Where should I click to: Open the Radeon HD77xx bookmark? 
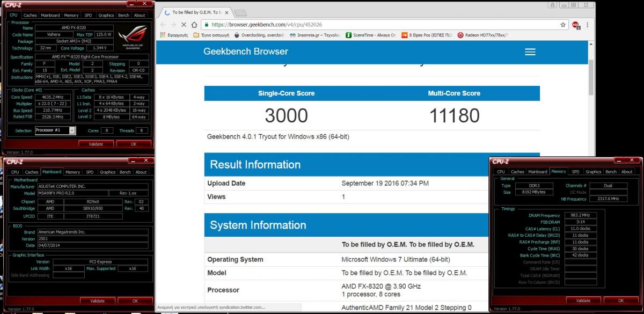(483, 35)
